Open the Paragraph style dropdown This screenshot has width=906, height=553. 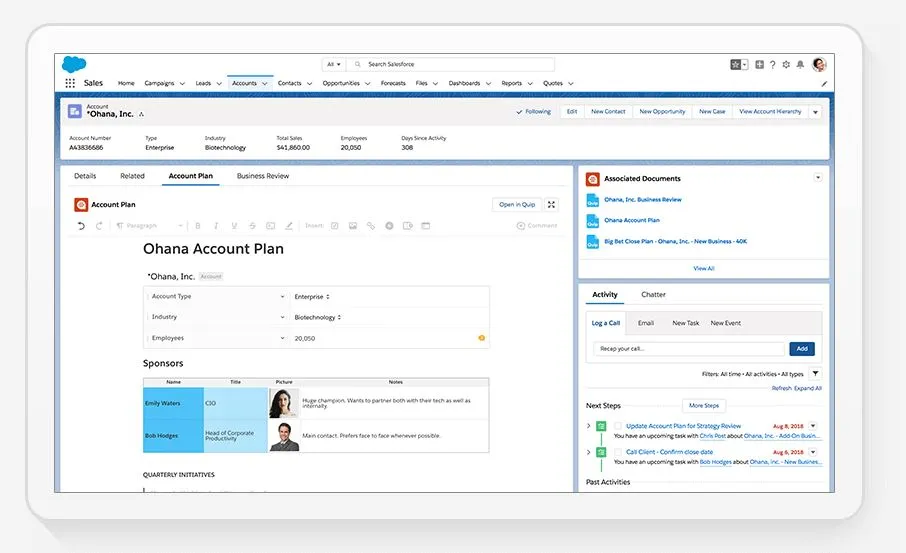150,226
